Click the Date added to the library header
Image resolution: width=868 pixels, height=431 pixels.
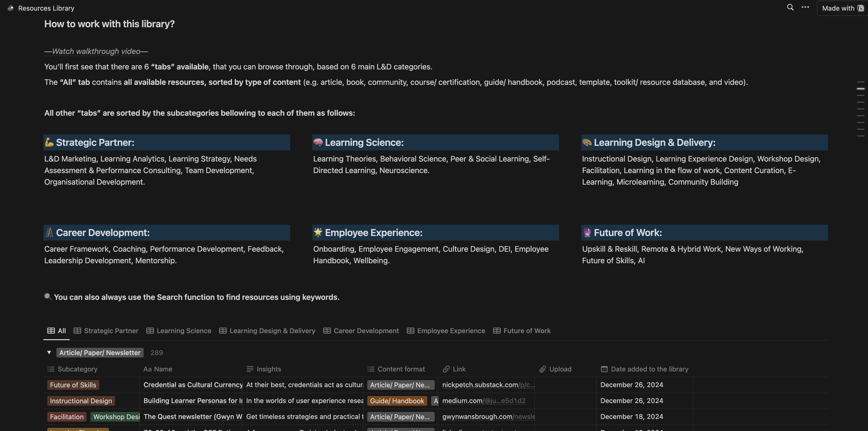click(x=649, y=369)
